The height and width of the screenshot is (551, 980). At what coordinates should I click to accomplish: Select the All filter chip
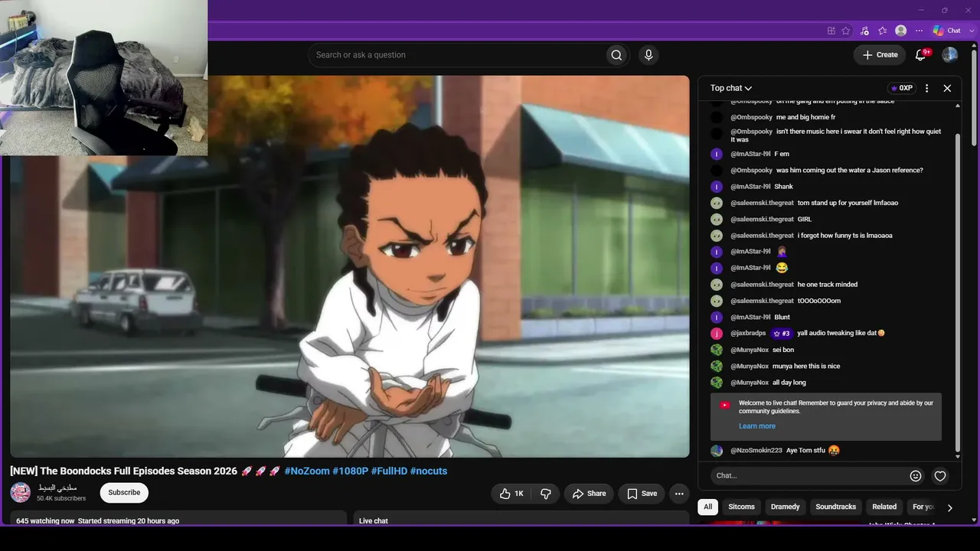tap(708, 507)
